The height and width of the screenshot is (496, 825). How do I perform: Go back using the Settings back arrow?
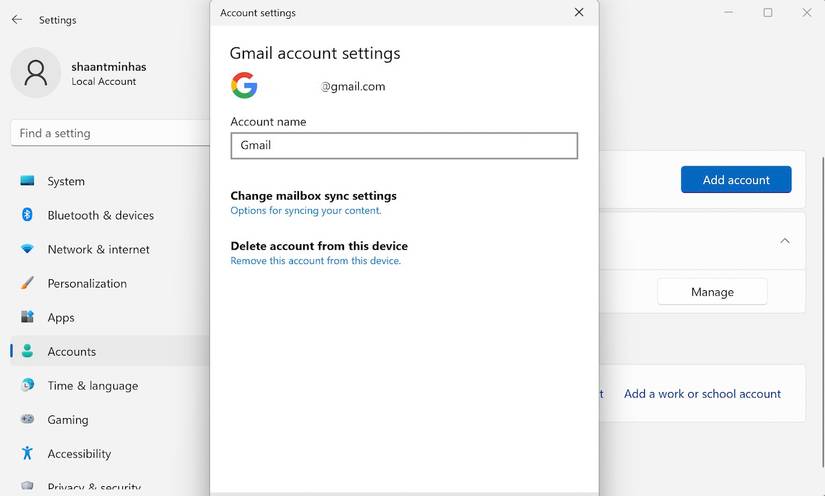click(17, 19)
